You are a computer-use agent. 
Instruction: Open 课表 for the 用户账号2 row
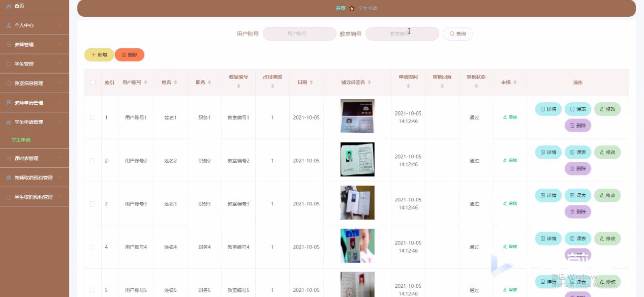tap(578, 152)
